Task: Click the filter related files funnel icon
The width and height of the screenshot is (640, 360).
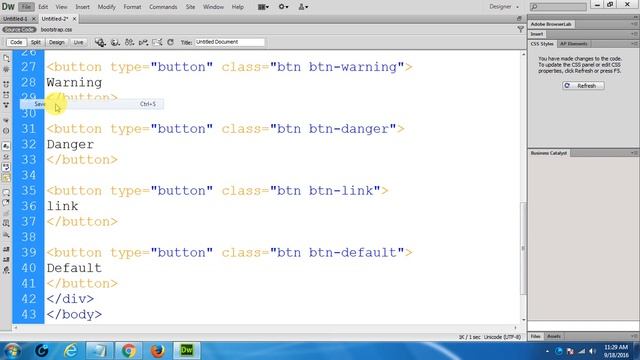Action: point(520,29)
